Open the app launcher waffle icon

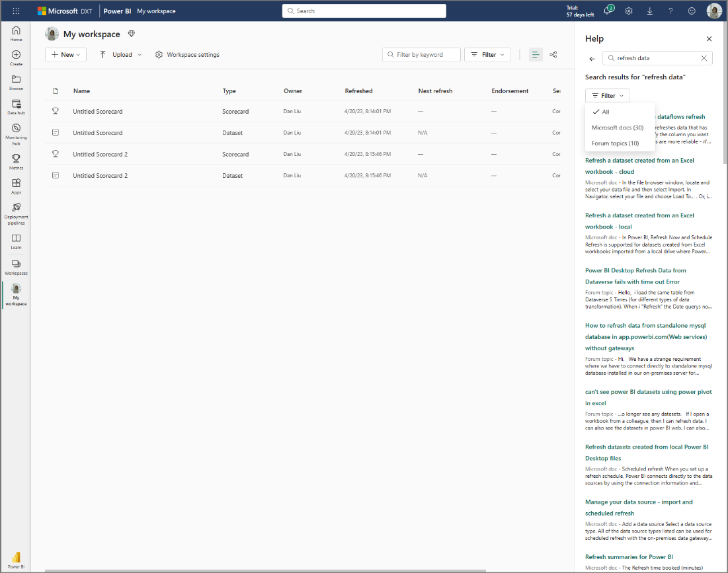coord(16,11)
